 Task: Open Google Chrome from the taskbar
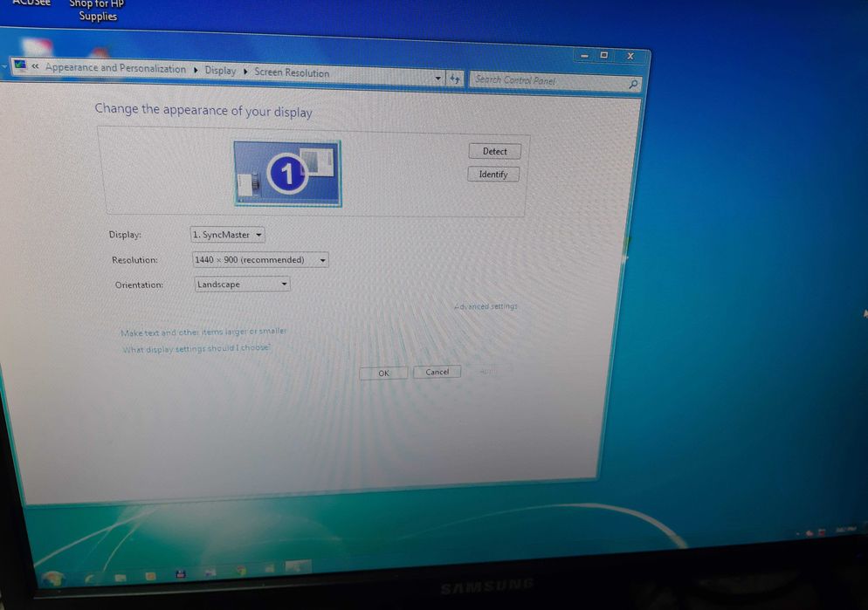coord(239,570)
